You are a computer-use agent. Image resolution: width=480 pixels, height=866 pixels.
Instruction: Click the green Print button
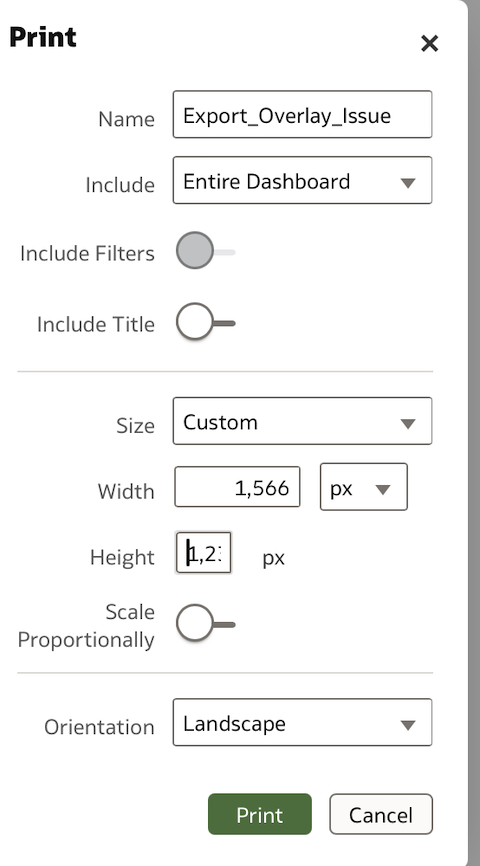[260, 814]
